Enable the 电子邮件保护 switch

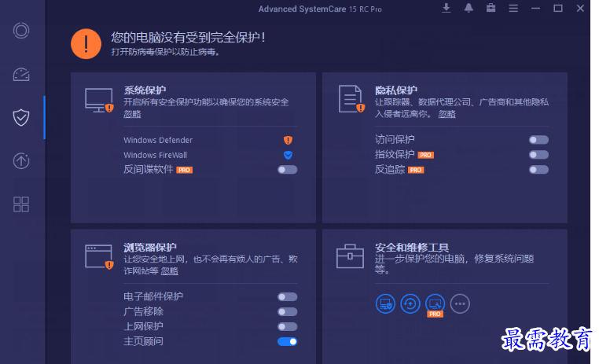tap(287, 296)
